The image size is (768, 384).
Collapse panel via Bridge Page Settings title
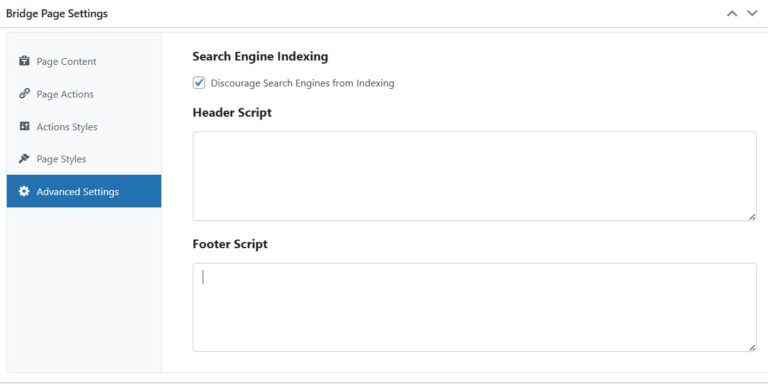pyautogui.click(x=57, y=14)
